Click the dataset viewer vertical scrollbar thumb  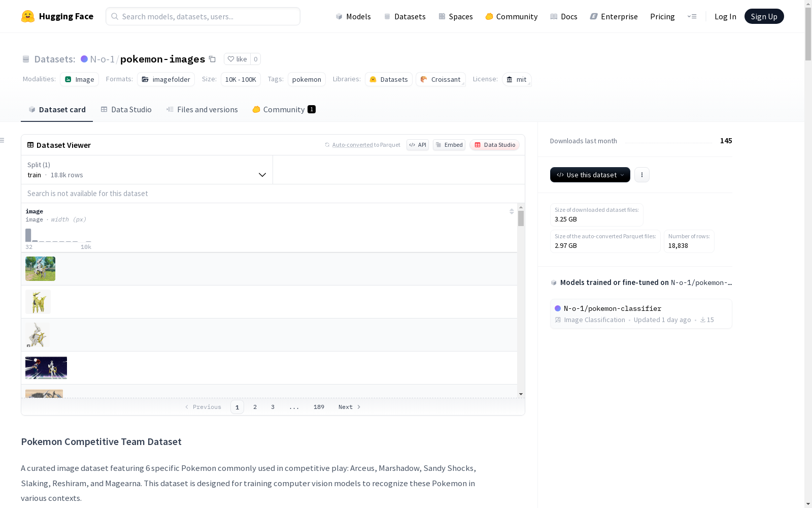pos(521,218)
